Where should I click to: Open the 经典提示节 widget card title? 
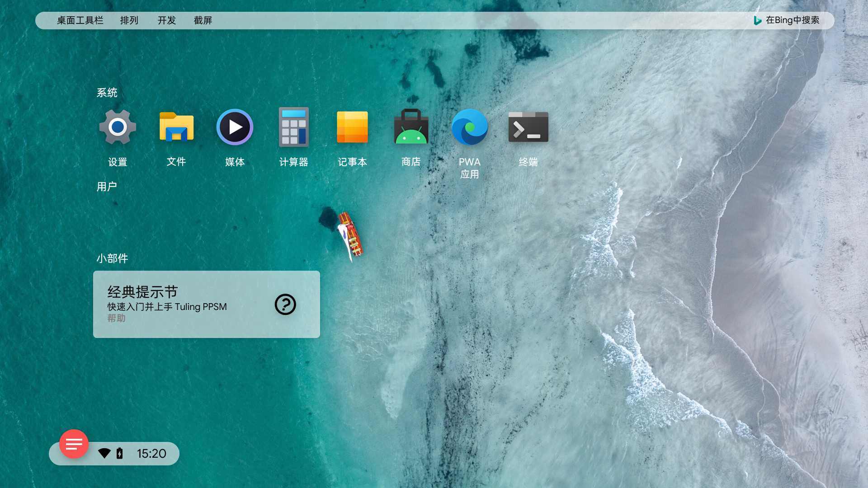pos(142,292)
